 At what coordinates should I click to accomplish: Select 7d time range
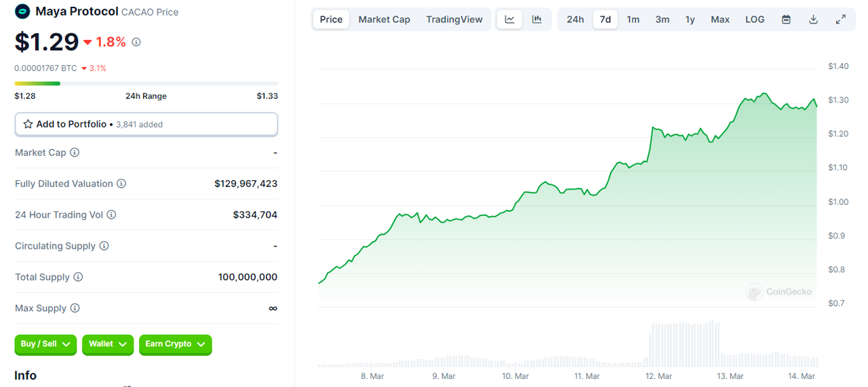[605, 19]
